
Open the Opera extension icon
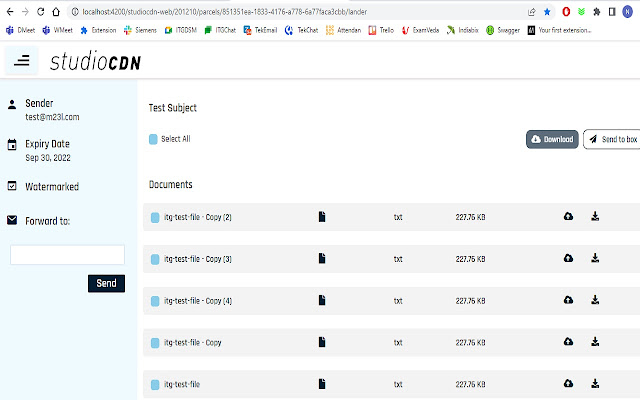coord(566,12)
